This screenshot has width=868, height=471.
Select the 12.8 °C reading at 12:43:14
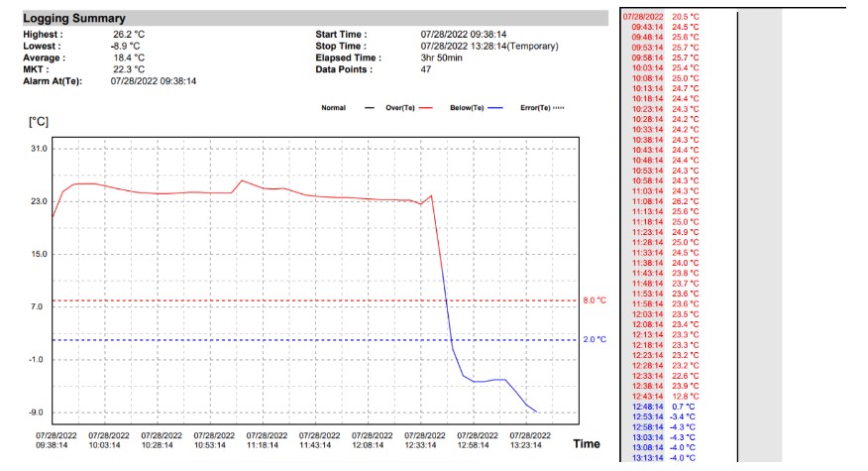(x=686, y=397)
